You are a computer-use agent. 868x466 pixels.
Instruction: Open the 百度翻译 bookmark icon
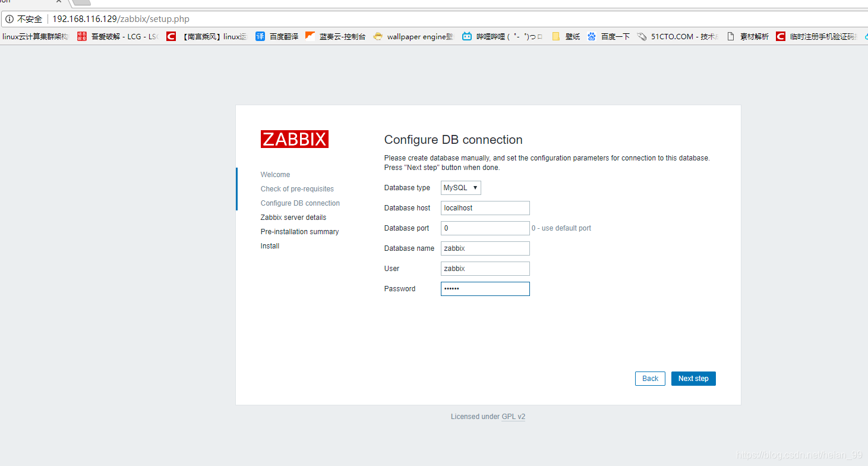(260, 36)
